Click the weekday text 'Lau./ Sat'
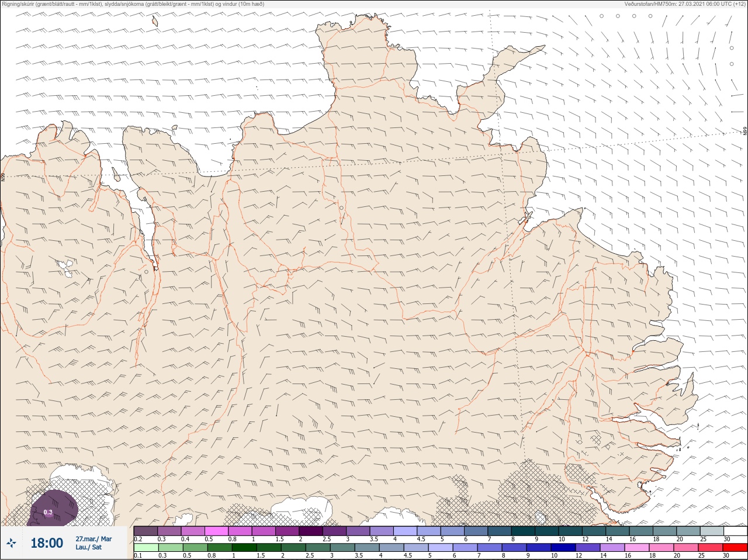Screen dimensions: 748x560 pyautogui.click(x=89, y=548)
